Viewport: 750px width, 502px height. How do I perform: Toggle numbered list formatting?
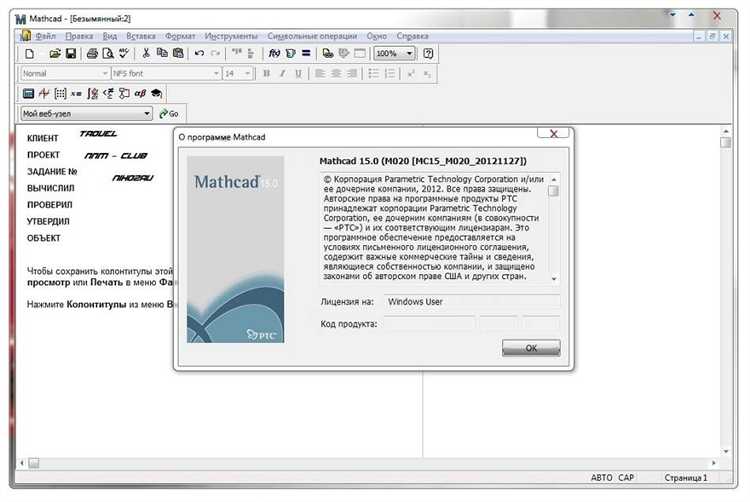(x=390, y=73)
